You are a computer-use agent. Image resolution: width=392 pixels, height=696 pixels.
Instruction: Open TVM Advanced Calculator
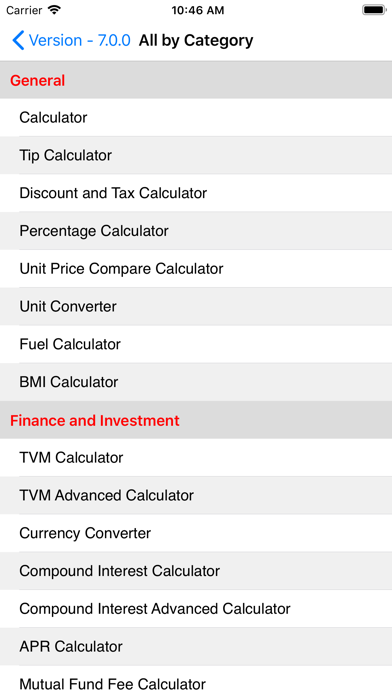pyautogui.click(x=196, y=495)
